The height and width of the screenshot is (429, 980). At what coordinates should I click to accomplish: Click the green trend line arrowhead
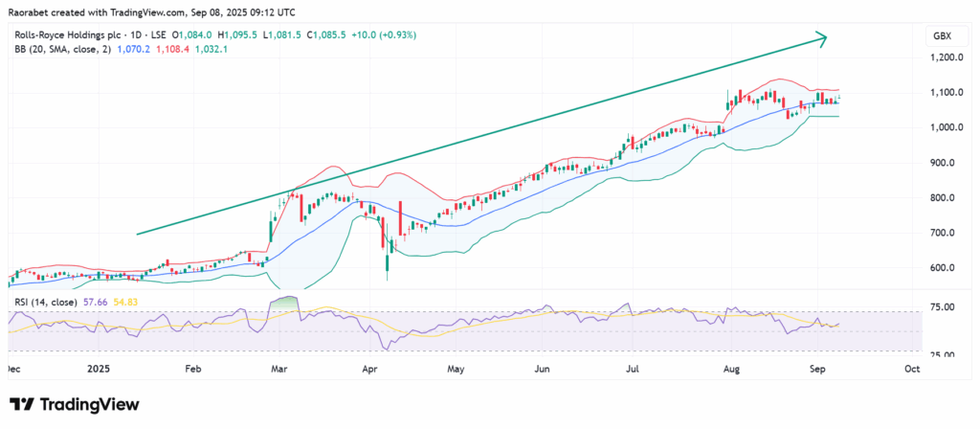tap(819, 37)
